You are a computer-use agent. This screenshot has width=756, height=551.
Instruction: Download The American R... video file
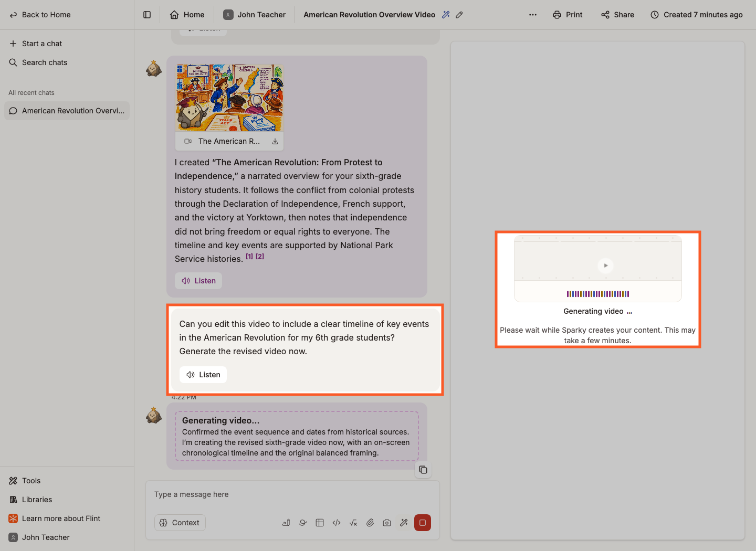coord(275,141)
